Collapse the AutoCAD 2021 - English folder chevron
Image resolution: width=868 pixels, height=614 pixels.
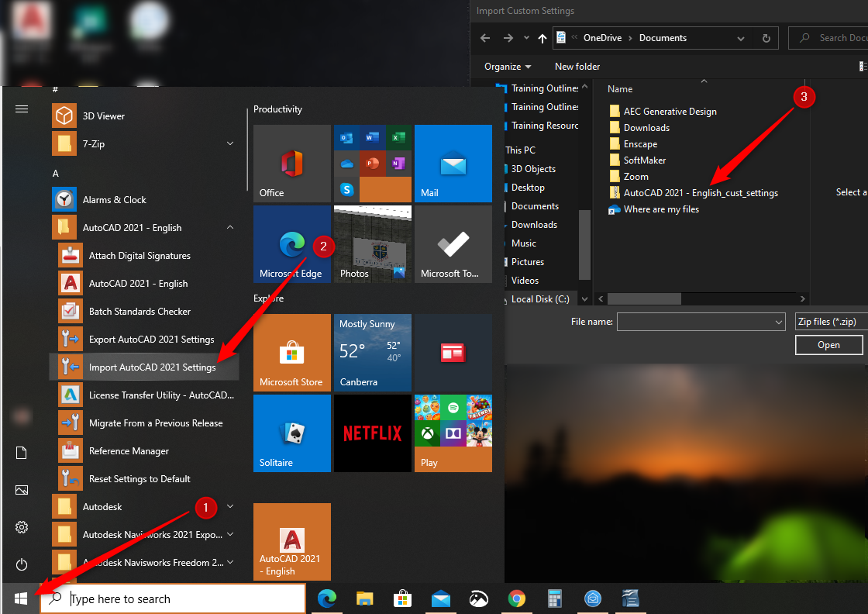point(229,228)
